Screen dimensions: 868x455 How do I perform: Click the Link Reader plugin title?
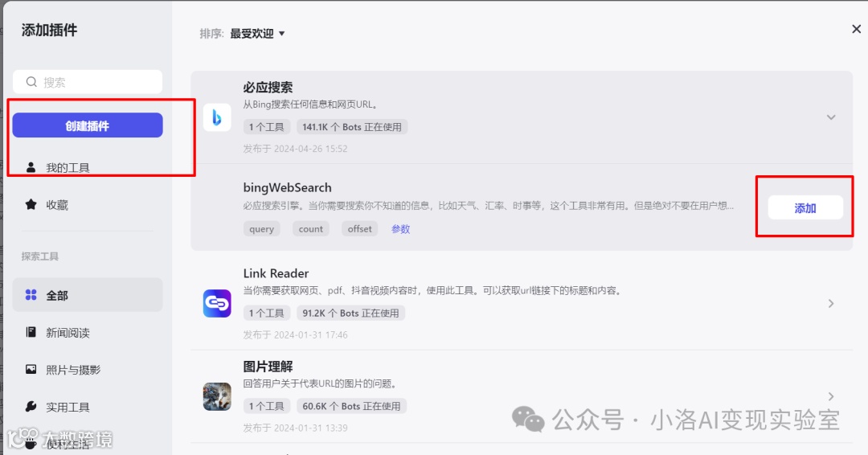[x=276, y=273]
